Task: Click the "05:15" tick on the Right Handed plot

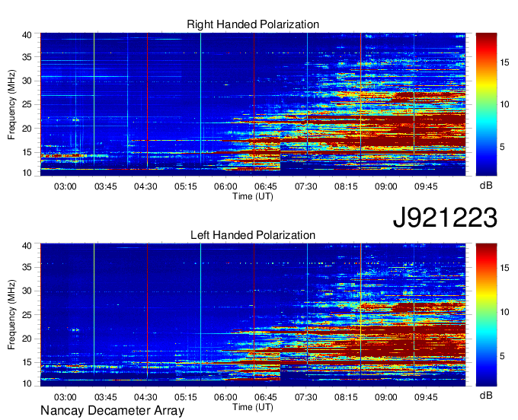Action: (x=186, y=186)
